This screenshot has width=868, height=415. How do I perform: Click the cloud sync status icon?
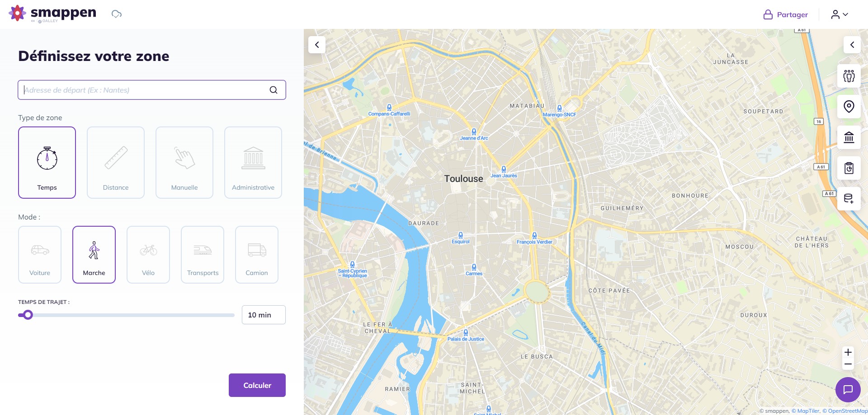[x=117, y=14]
